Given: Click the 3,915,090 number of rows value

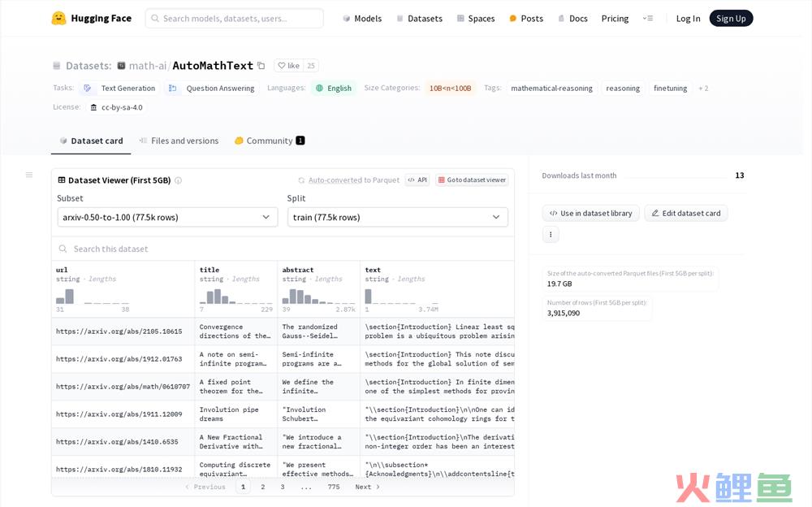Looking at the screenshot, I should point(564,313).
